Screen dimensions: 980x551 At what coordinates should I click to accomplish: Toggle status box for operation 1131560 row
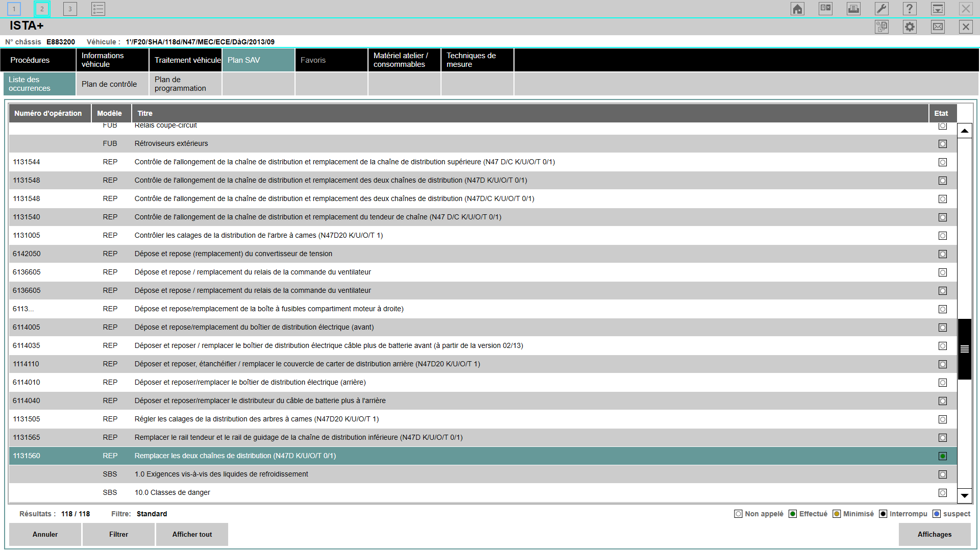coord(942,456)
